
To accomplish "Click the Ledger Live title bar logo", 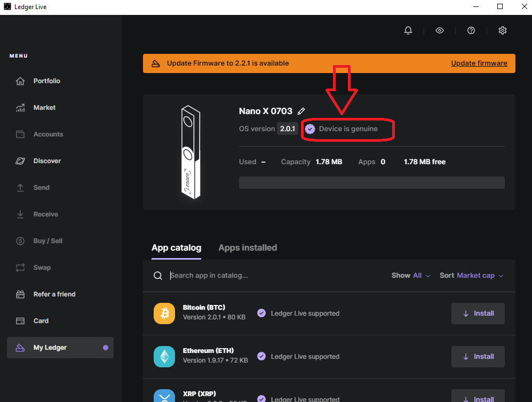I will (7, 6).
